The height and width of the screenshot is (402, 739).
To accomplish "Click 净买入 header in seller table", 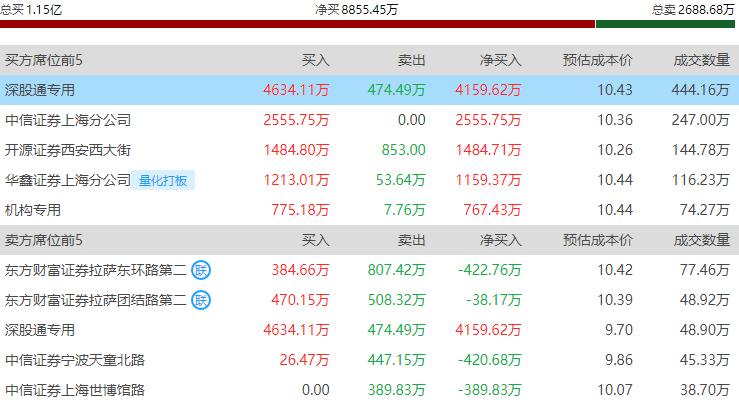I will point(501,240).
